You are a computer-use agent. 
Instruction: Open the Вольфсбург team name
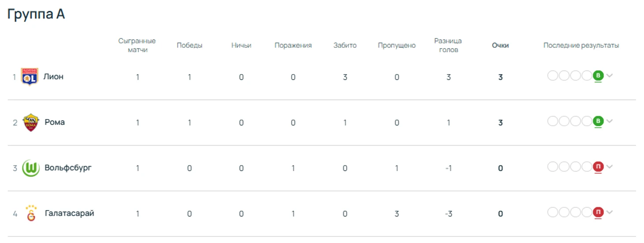(x=68, y=168)
